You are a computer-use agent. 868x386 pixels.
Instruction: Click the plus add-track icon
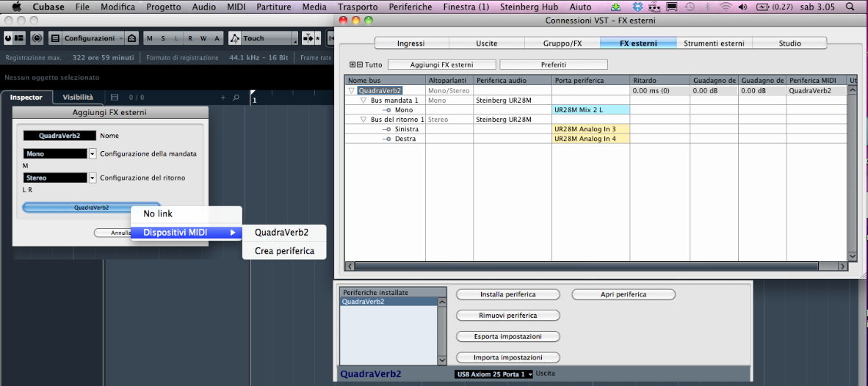pyautogui.click(x=223, y=98)
